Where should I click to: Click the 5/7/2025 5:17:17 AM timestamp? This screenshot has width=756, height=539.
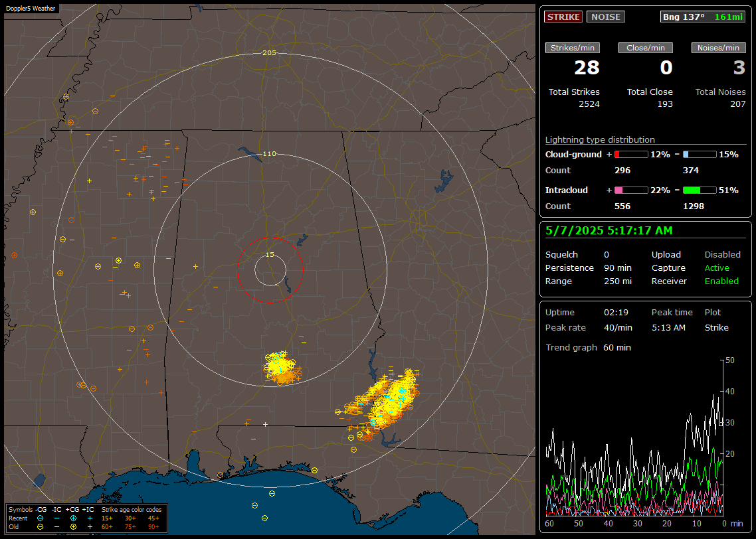click(x=609, y=231)
